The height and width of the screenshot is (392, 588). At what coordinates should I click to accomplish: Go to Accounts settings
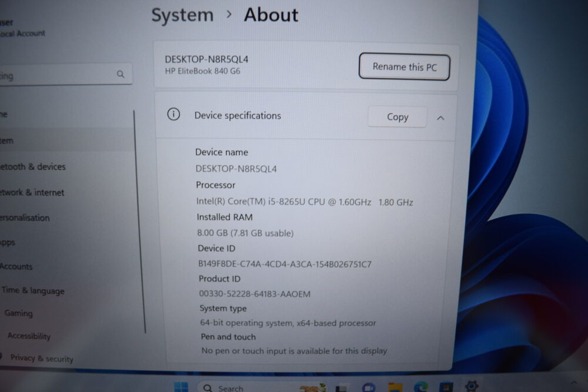click(16, 266)
